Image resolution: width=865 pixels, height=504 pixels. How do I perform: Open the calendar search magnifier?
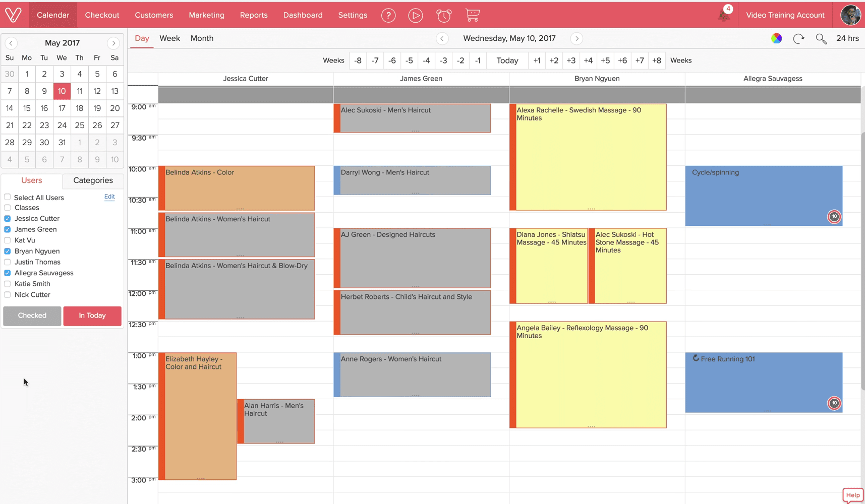point(821,38)
